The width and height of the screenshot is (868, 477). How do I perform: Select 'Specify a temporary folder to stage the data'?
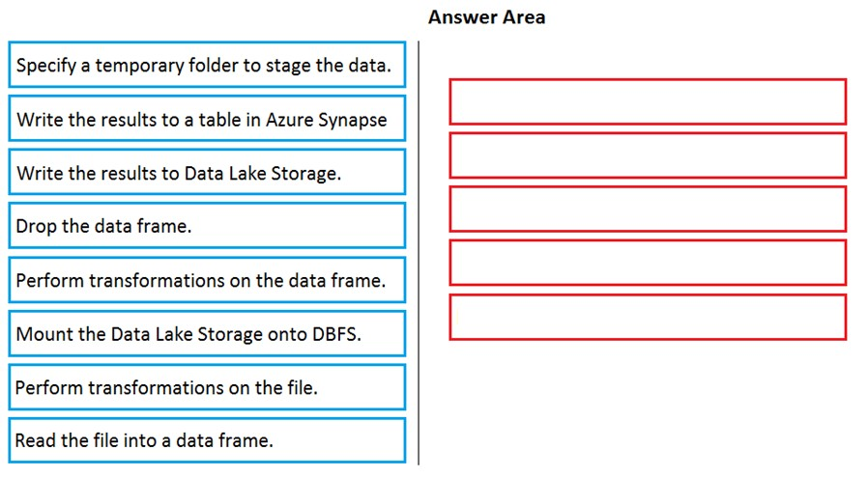coord(207,65)
